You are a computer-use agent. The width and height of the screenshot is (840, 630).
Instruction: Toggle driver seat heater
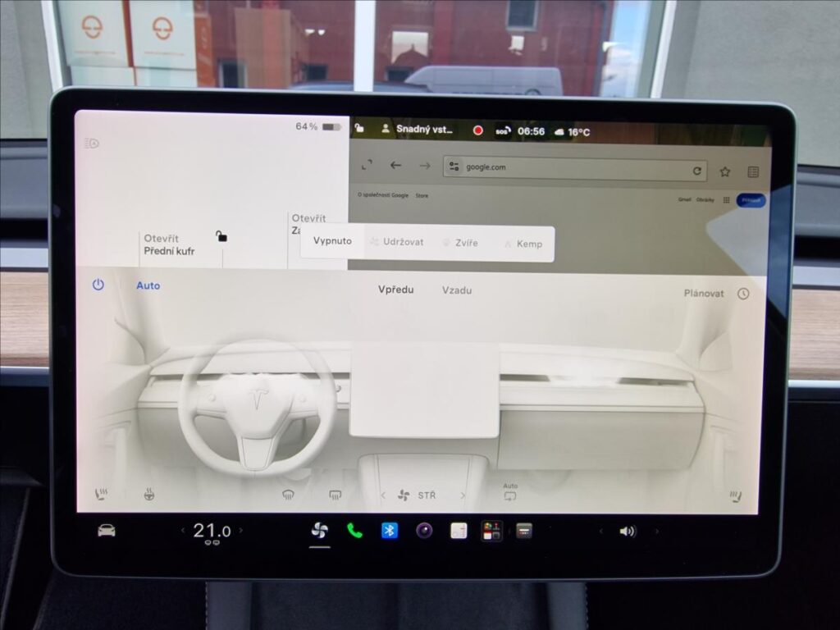pos(101,495)
